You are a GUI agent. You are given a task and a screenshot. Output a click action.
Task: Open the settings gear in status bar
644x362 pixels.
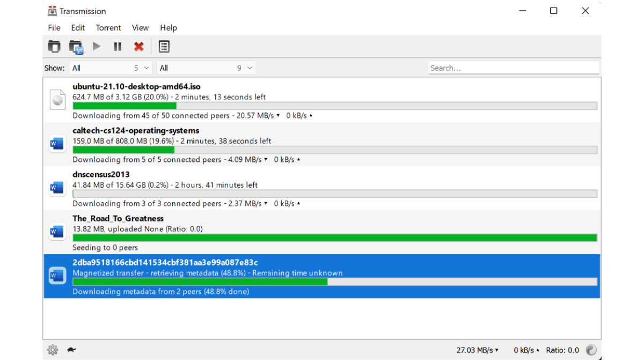click(x=53, y=350)
